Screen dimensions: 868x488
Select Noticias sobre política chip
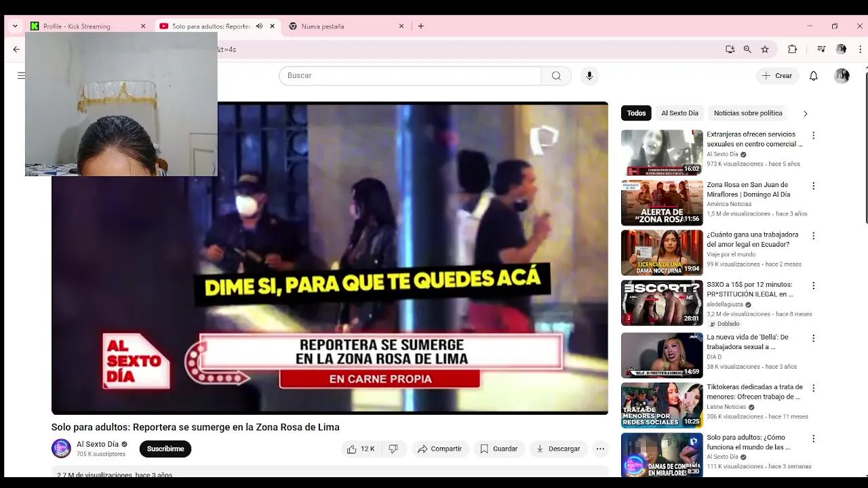(748, 113)
